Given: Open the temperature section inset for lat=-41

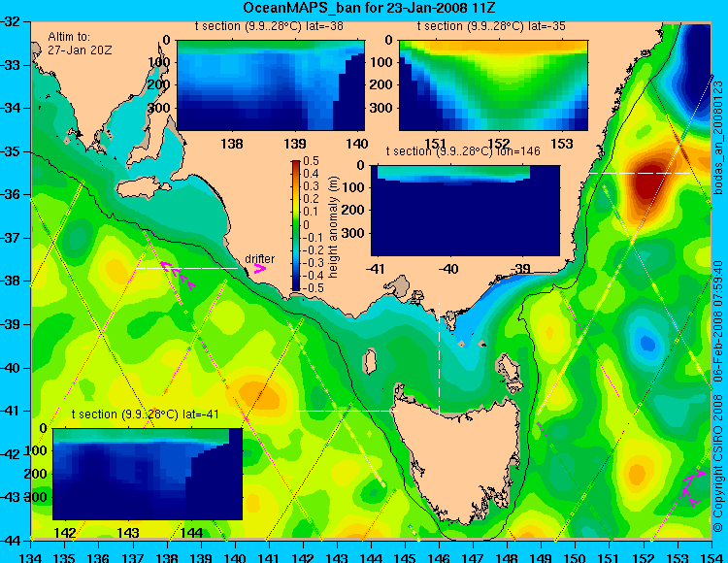Looking at the screenshot, I should [x=148, y=474].
